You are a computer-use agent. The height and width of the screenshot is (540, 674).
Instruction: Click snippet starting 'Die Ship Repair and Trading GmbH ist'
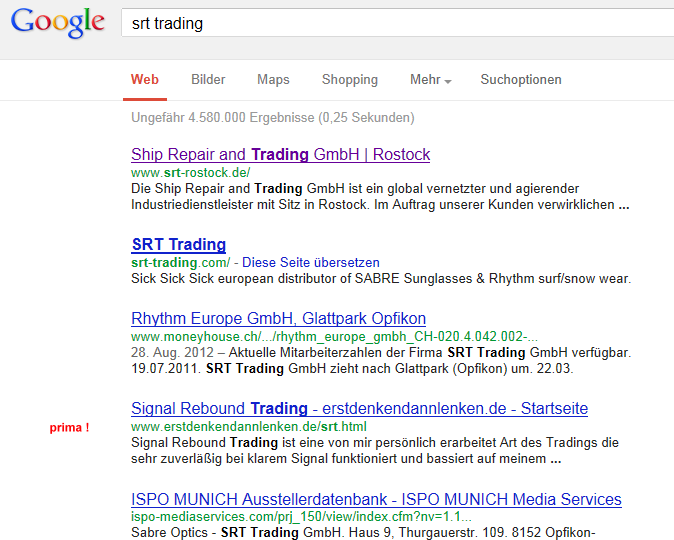[x=380, y=196]
